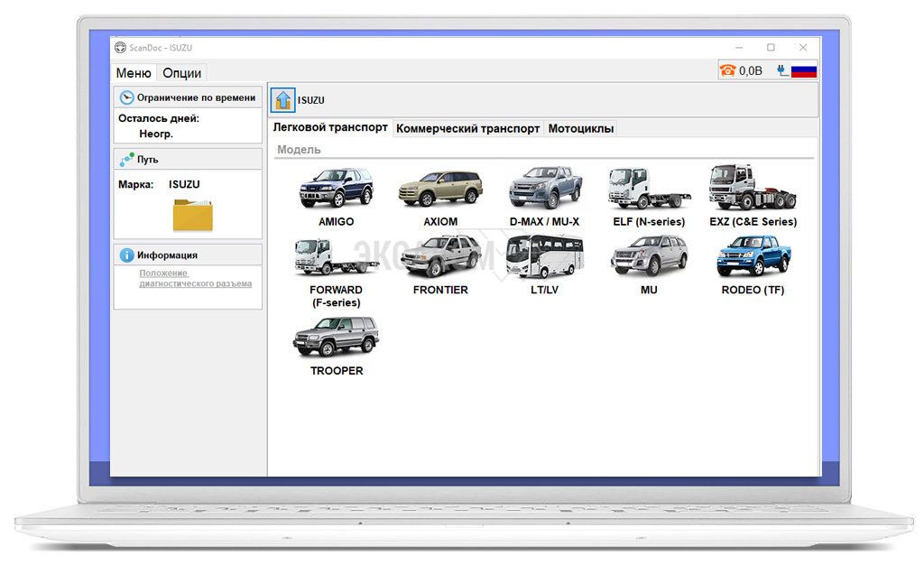Click the home up-arrow icon beside ISUZU
Viewport: 924px width, 565px height.
coord(283,100)
